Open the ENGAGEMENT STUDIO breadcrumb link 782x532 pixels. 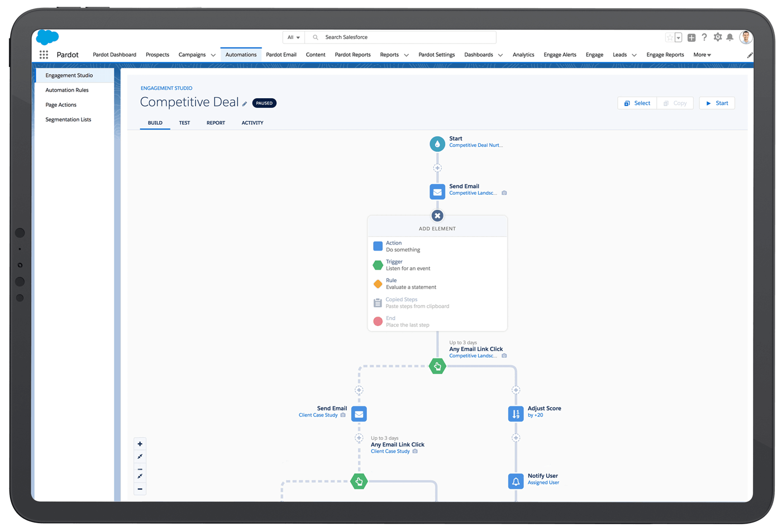click(166, 88)
